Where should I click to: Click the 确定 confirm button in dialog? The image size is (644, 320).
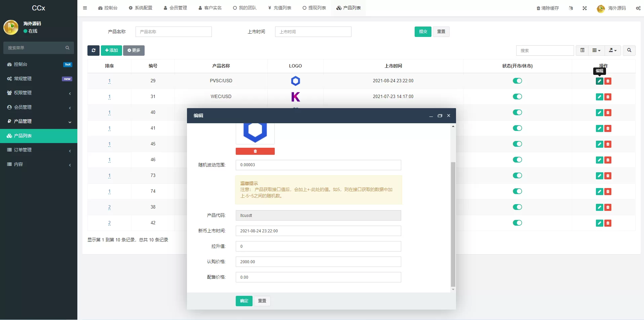coord(244,301)
